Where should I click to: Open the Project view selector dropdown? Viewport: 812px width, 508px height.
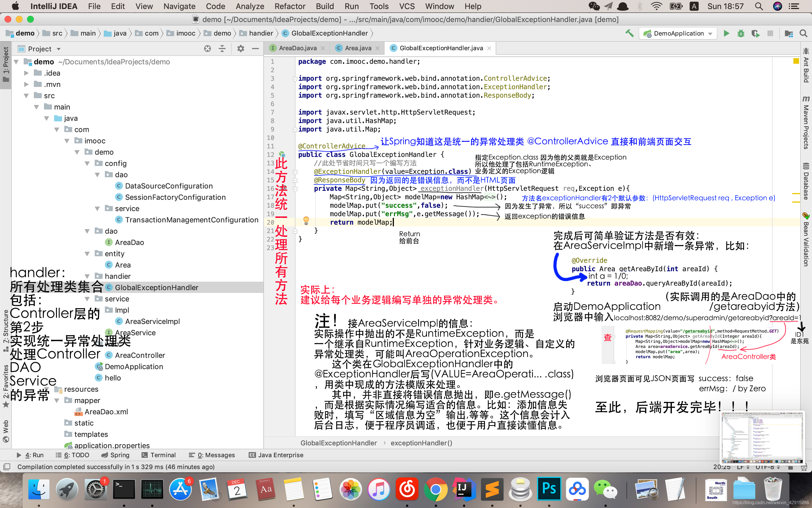pyautogui.click(x=44, y=49)
